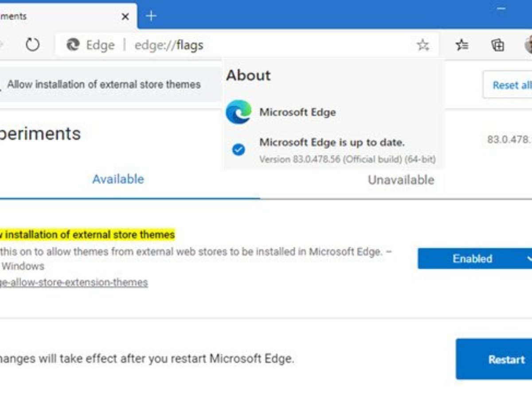Add this page to favorites with star
Viewport: 532px width, 399px height.
[423, 45]
